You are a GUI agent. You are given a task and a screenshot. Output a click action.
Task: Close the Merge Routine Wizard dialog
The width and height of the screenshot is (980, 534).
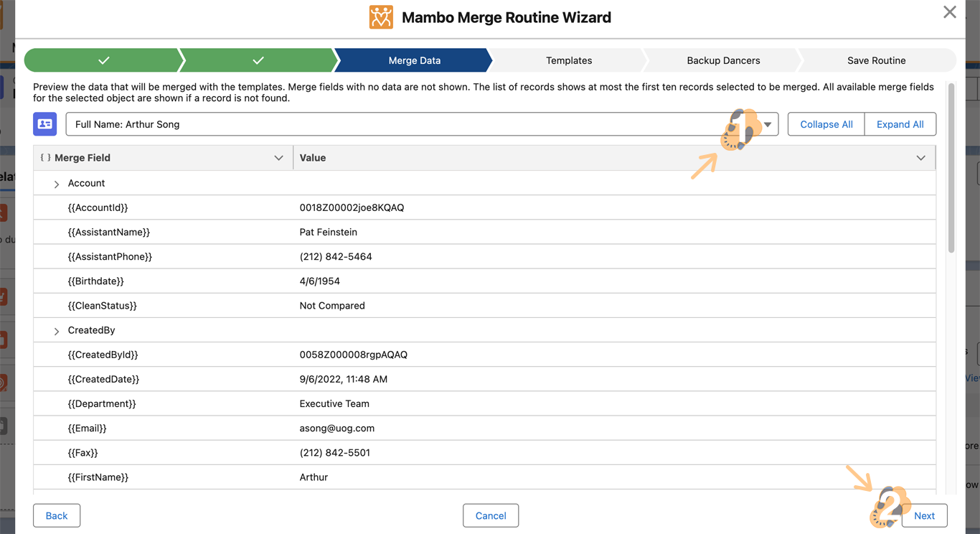[949, 12]
